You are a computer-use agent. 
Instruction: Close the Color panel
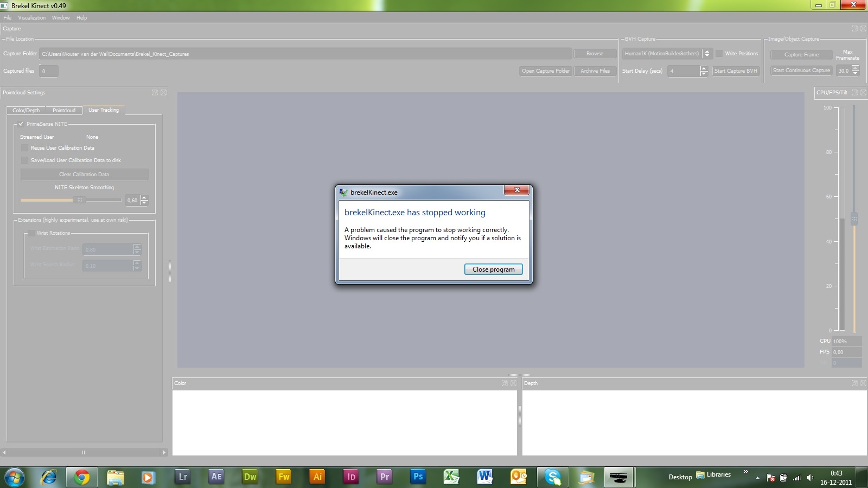[x=513, y=383]
